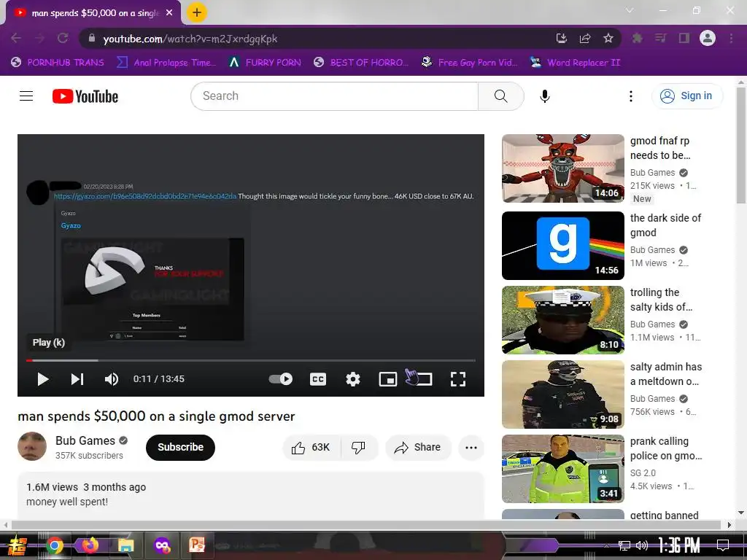The width and height of the screenshot is (747, 560).
Task: Open Bub Games channel avatar
Action: pyautogui.click(x=32, y=446)
